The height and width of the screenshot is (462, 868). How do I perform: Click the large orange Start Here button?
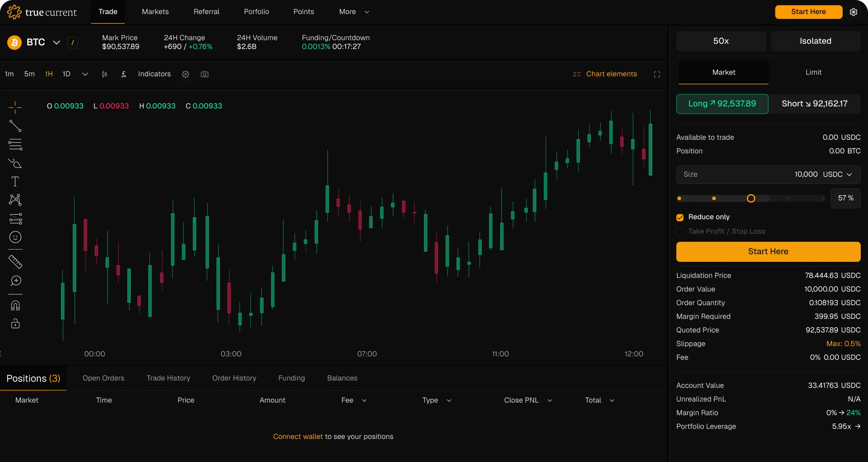(768, 251)
